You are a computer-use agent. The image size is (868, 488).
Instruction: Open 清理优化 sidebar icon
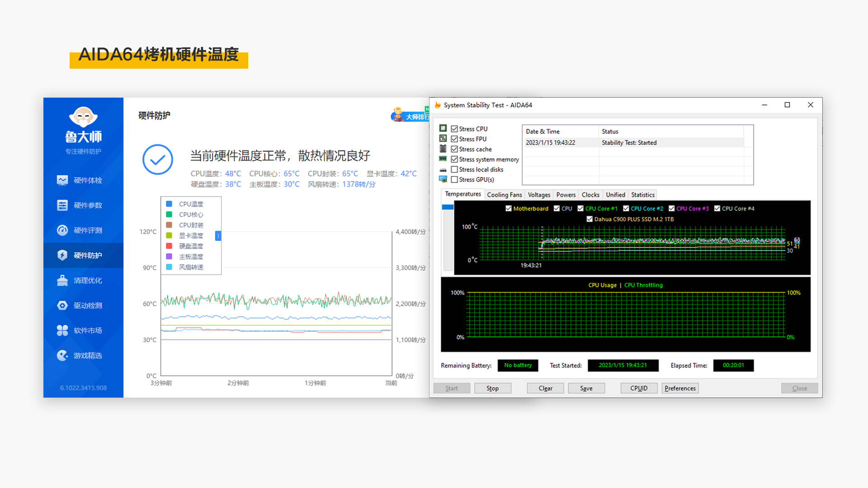tap(62, 281)
